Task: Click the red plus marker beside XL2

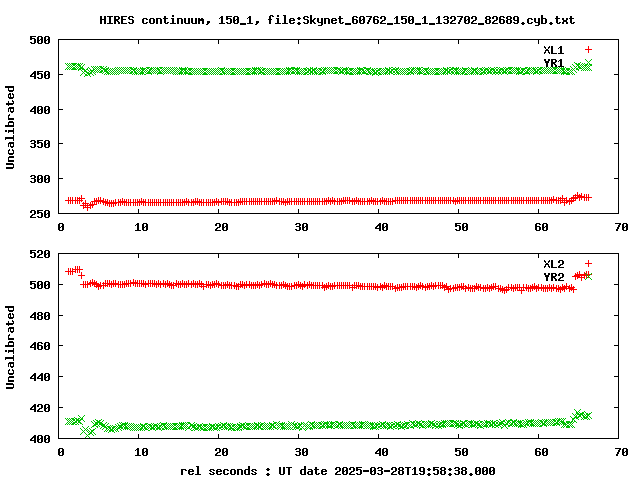Action: click(x=588, y=264)
